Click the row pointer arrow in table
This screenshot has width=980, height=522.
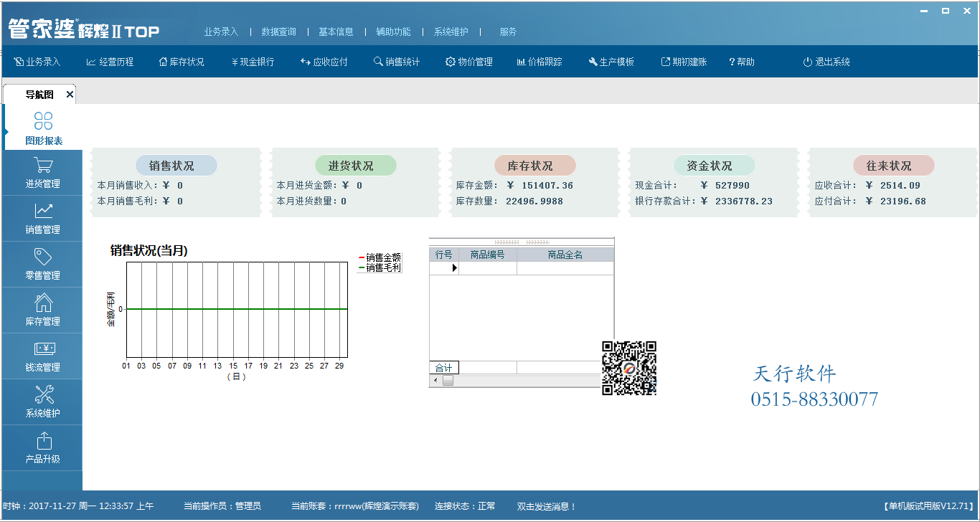pos(454,268)
